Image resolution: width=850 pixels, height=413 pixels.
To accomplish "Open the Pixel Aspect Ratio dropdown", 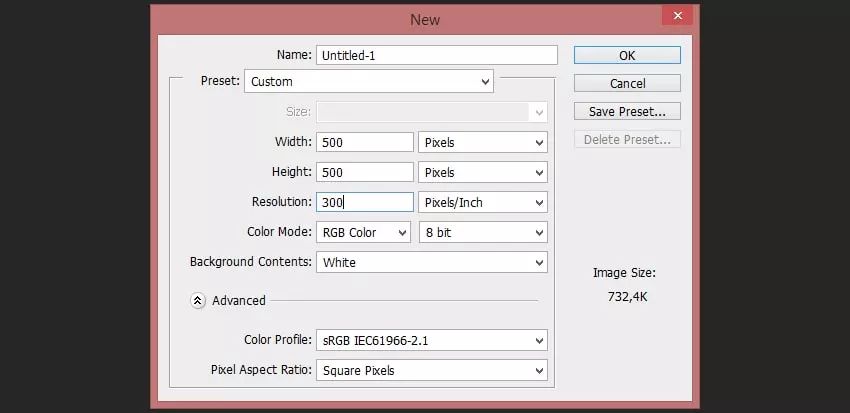I will (432, 371).
